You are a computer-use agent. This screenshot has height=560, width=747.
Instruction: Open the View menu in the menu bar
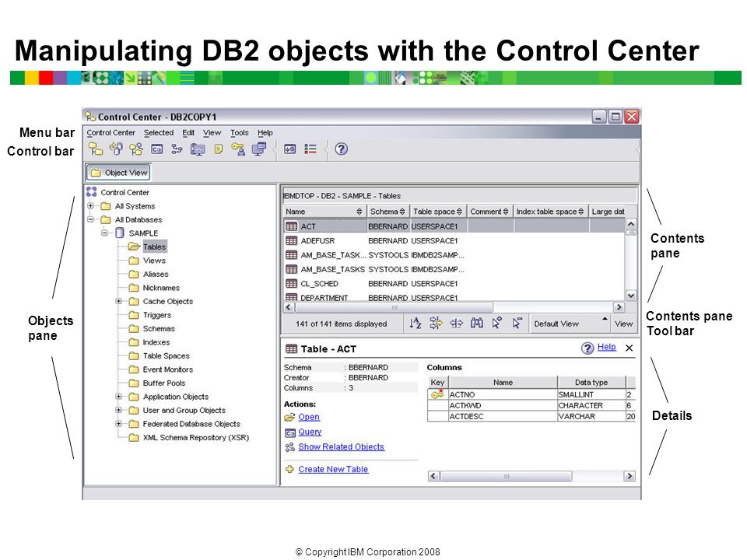click(x=212, y=133)
